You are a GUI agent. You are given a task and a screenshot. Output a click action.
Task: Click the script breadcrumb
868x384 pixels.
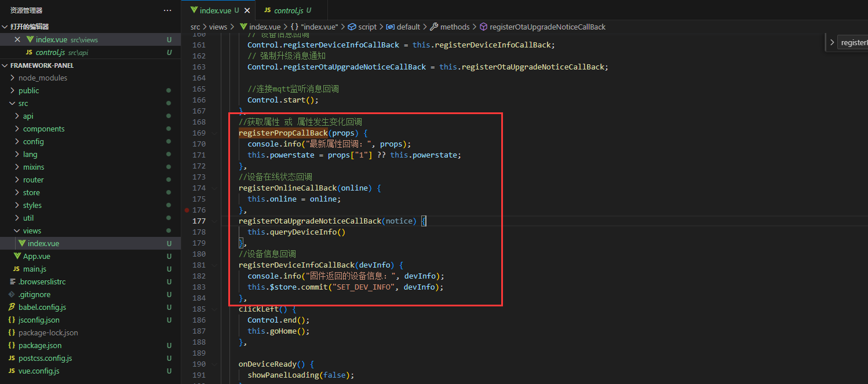point(362,27)
